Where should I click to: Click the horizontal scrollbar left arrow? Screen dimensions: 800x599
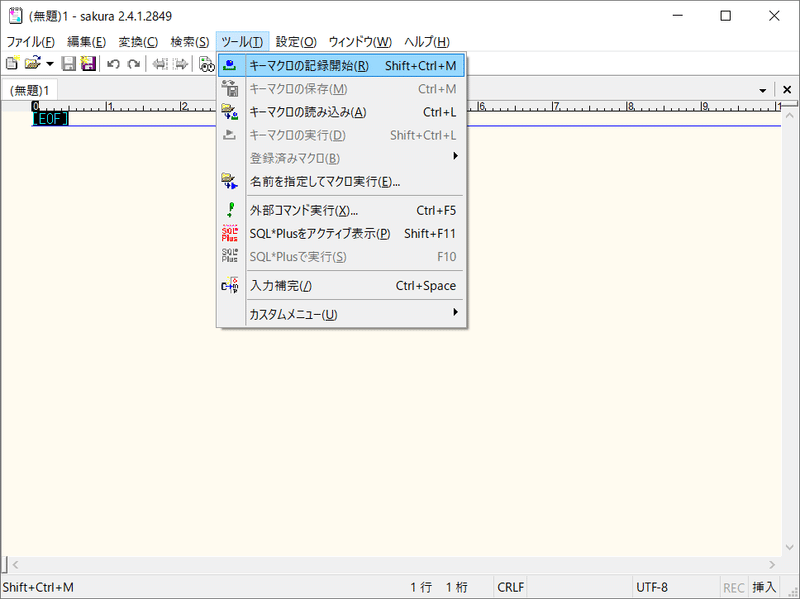15,564
